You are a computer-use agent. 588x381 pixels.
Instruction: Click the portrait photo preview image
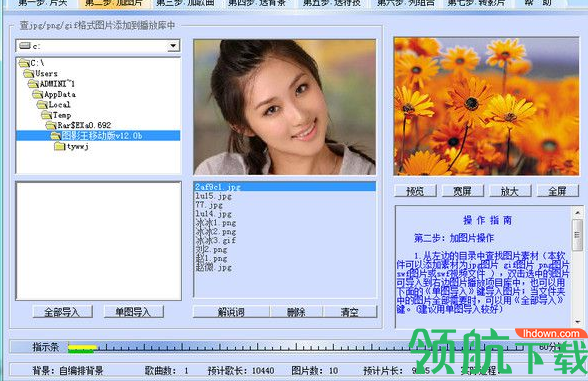pyautogui.click(x=285, y=107)
